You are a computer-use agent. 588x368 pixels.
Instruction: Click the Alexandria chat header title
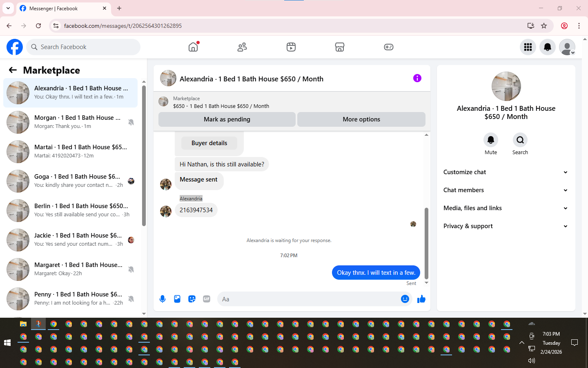(x=252, y=79)
